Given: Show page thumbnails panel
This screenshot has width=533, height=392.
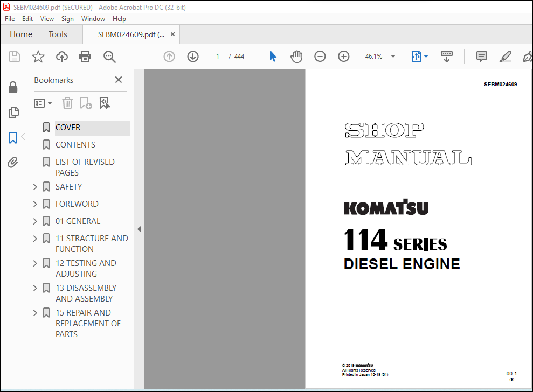Looking at the screenshot, I should click(x=13, y=113).
